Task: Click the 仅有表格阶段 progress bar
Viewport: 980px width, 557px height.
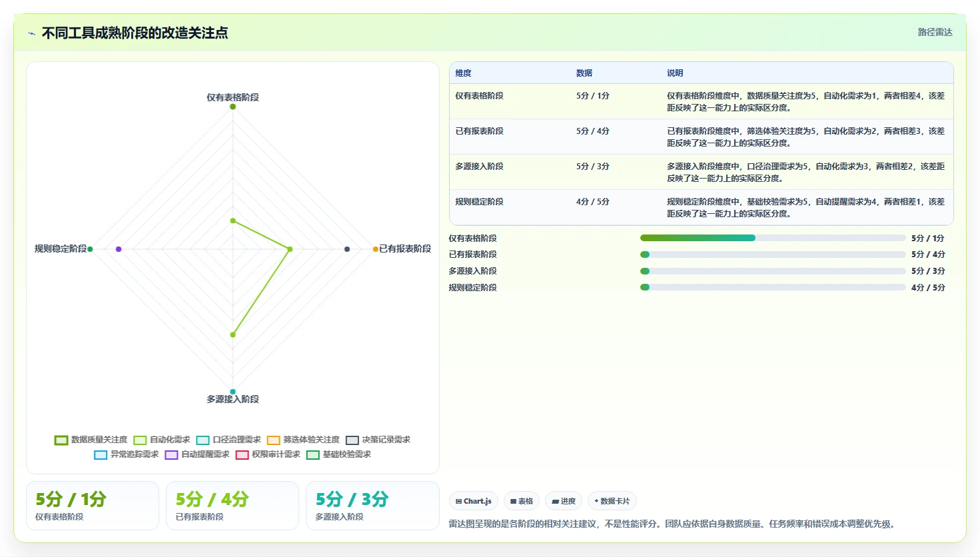Action: click(x=773, y=238)
